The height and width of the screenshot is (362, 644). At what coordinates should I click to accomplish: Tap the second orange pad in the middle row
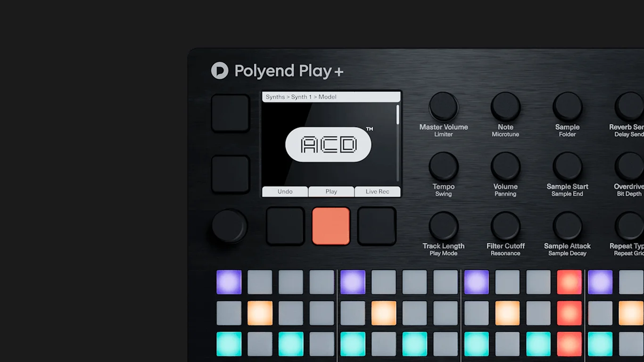(x=384, y=313)
